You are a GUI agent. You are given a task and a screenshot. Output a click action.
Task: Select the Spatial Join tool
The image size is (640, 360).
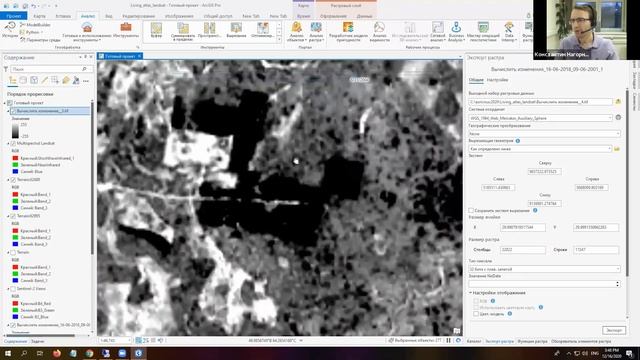coord(209,31)
